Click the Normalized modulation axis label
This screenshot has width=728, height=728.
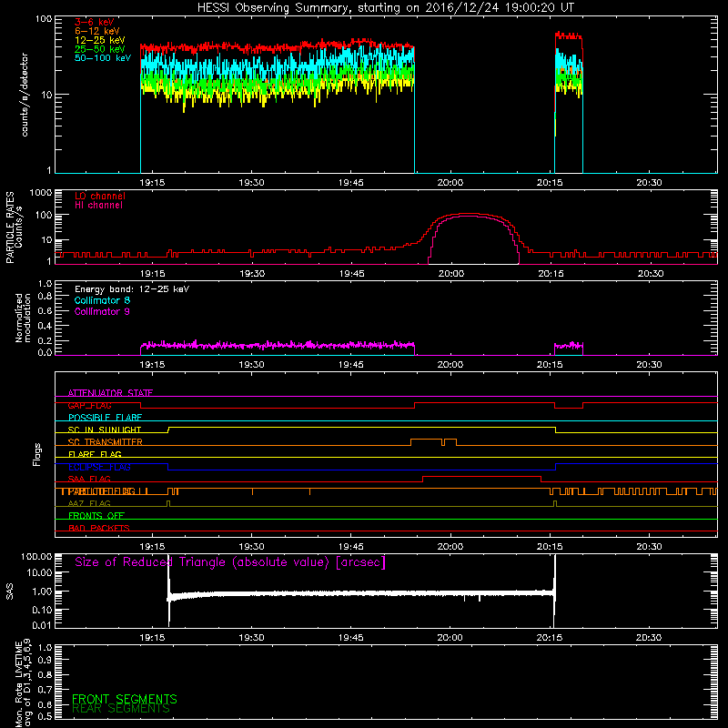[x=23, y=318]
